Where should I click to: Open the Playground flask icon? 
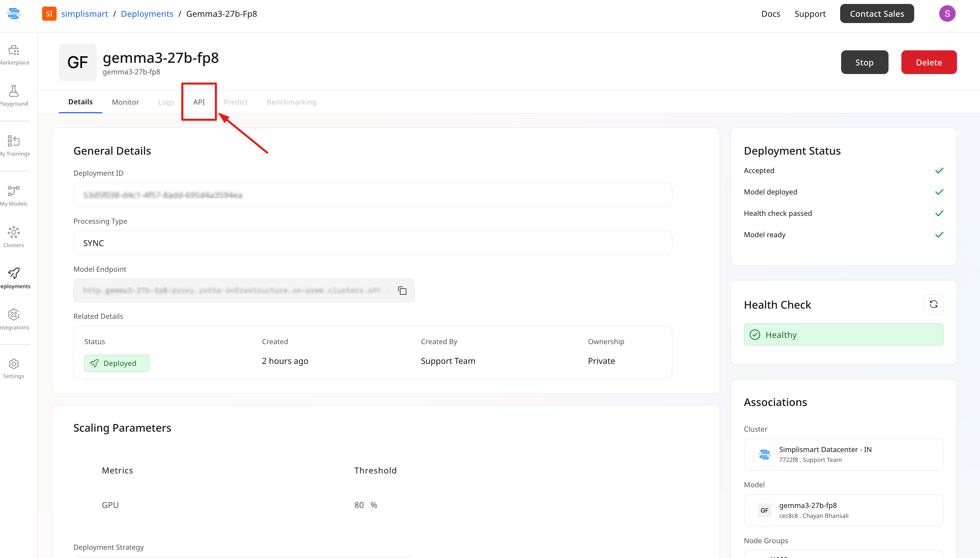tap(14, 91)
